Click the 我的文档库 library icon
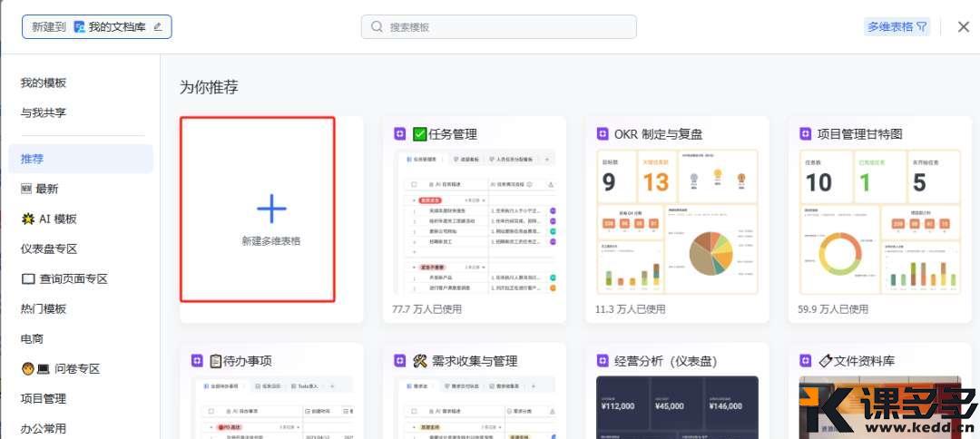Screen dimensions: 980x439 point(79,27)
